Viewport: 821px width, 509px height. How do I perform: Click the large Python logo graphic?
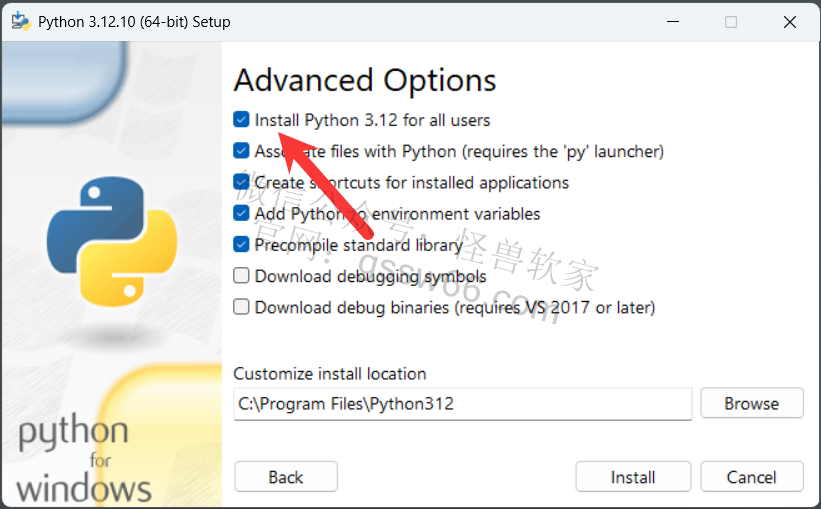click(112, 241)
